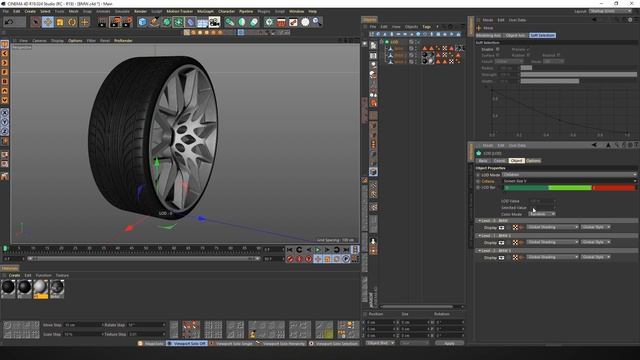Screen dimensions: 640x360
Task: Select the Live Selection arrow tool
Action: coord(36,22)
